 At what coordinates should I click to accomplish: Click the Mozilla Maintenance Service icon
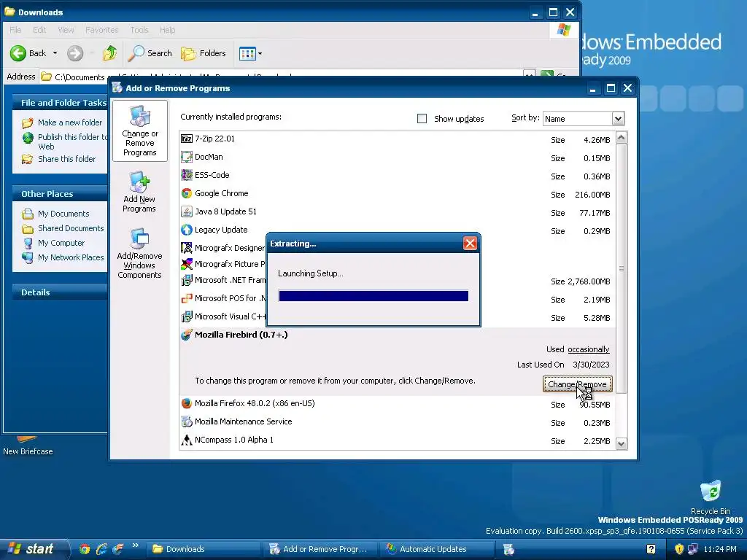(186, 421)
